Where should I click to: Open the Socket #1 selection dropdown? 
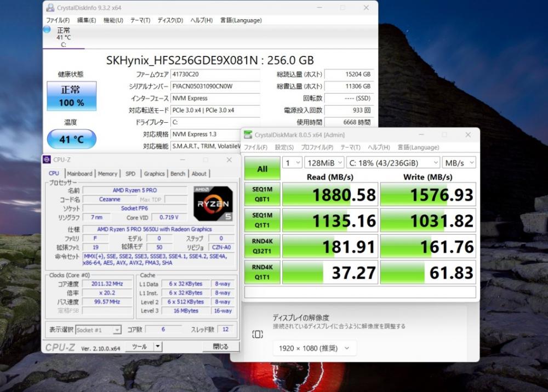point(98,329)
